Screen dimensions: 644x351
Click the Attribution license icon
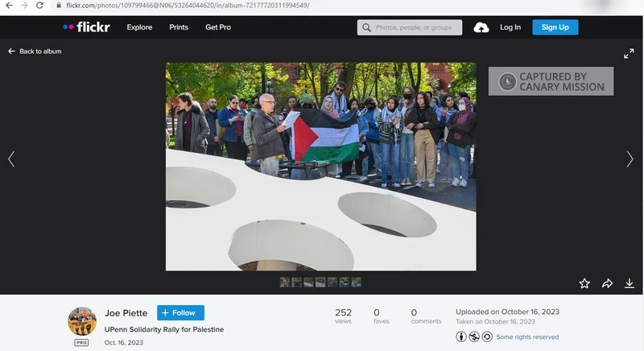tap(461, 337)
